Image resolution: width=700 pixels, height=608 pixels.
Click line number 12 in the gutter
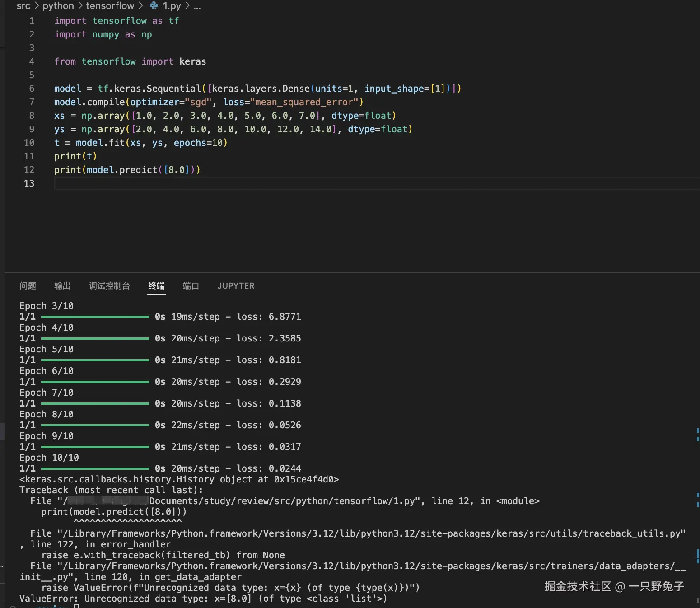pos(29,170)
